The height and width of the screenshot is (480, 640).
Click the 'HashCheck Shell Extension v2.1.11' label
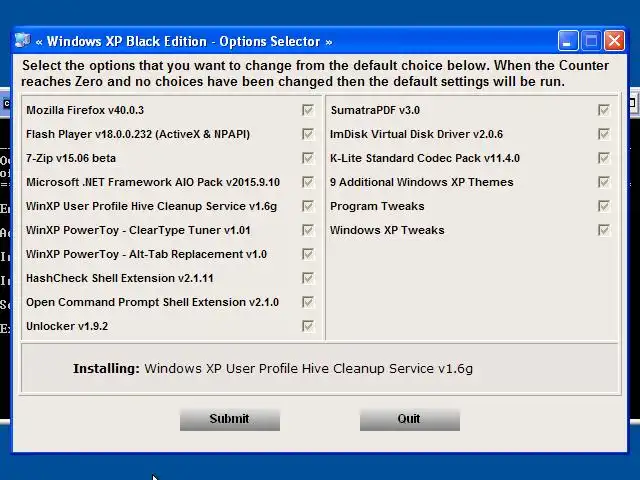(x=120, y=278)
